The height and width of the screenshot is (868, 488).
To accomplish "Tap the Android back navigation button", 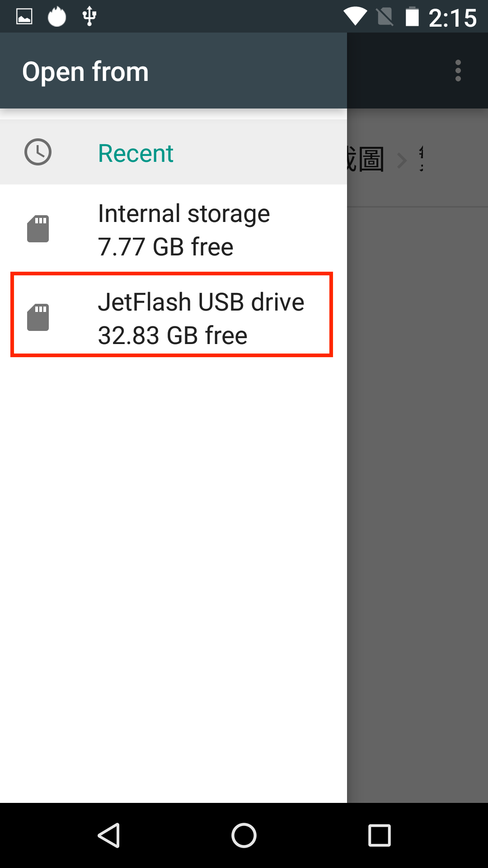I will 109,835.
